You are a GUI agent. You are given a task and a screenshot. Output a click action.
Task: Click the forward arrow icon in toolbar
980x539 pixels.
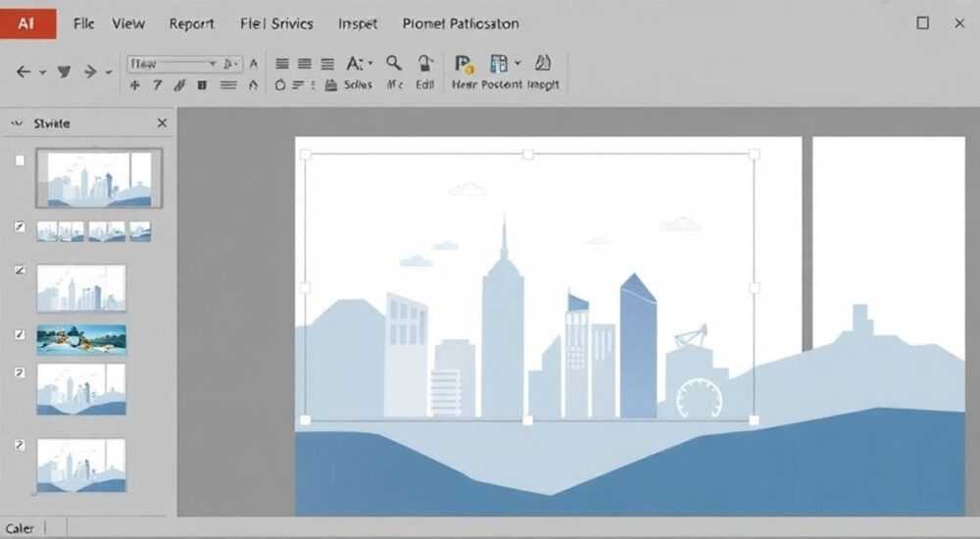[x=90, y=72]
